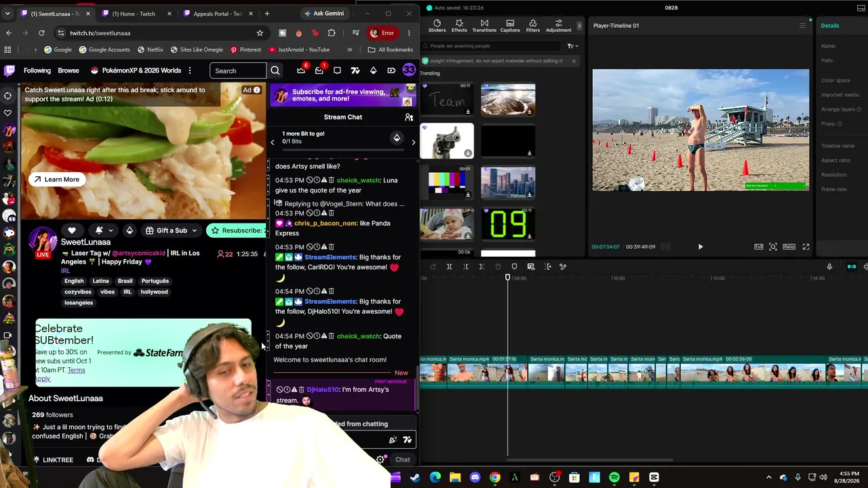Open a new browser tab

coord(267,14)
